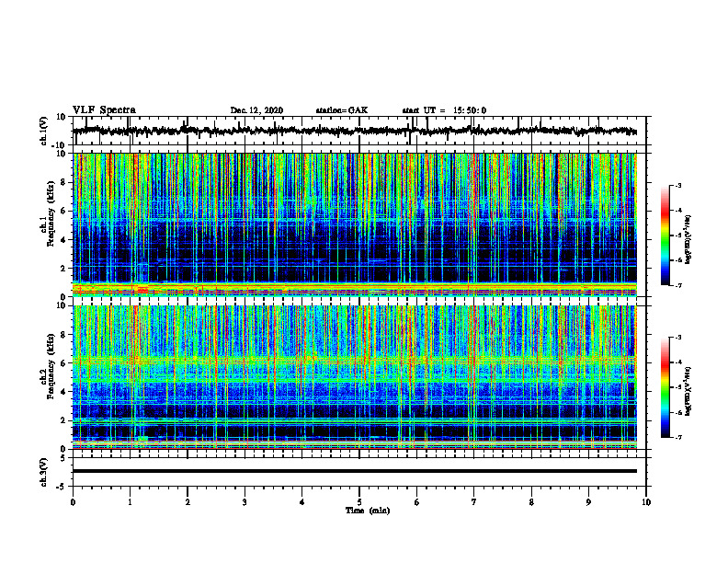The height and width of the screenshot is (563, 728).
Task: Click the time axis tick label "3"
Action: pyautogui.click(x=245, y=502)
